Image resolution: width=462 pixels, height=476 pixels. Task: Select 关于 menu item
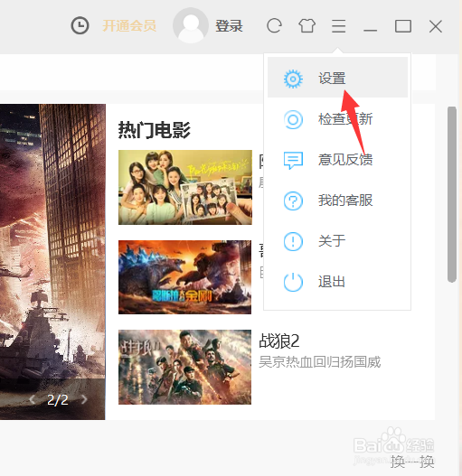click(x=337, y=241)
